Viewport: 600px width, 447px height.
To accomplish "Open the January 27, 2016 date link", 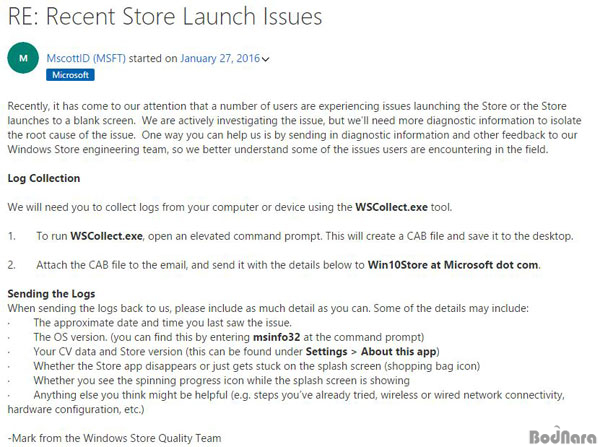I will tap(220, 59).
